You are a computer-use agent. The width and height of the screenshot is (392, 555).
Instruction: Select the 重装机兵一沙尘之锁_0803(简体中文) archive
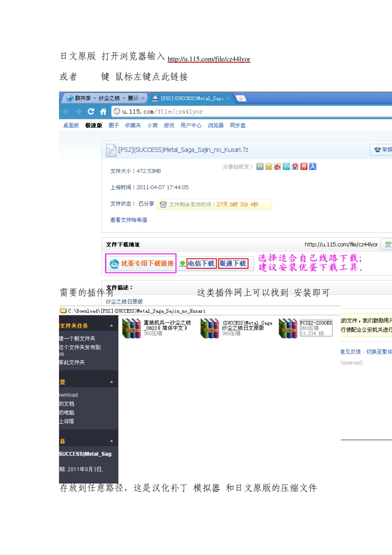click(x=157, y=328)
